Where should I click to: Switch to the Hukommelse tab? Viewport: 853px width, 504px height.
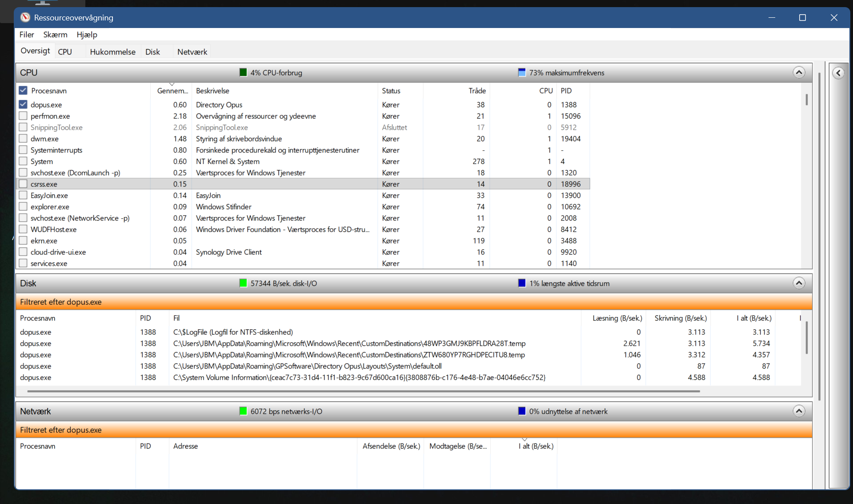coord(112,52)
